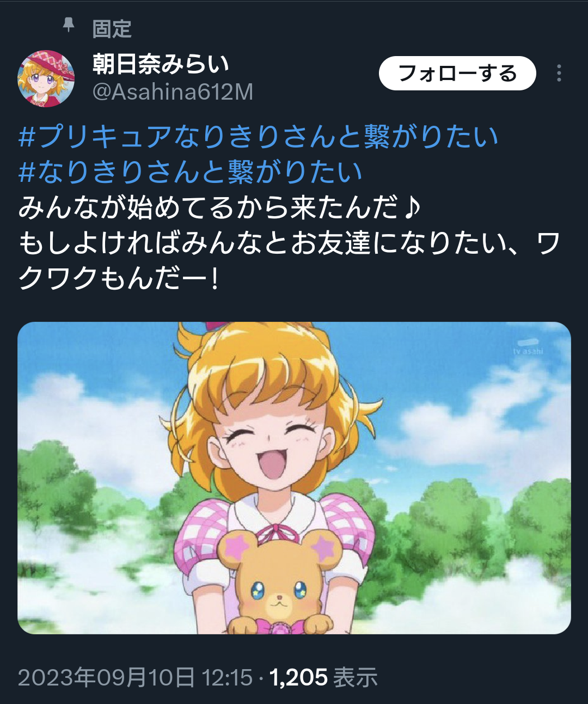The height and width of the screenshot is (704, 588).
Task: Click the 2023年09月10日 12:15 timestamp
Action: pyautogui.click(x=135, y=678)
